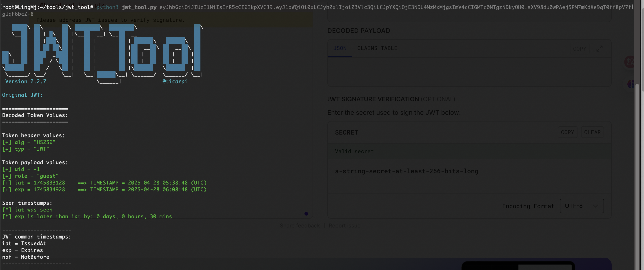Click the red circular browser extension icon
The image size is (644, 270).
click(x=629, y=62)
